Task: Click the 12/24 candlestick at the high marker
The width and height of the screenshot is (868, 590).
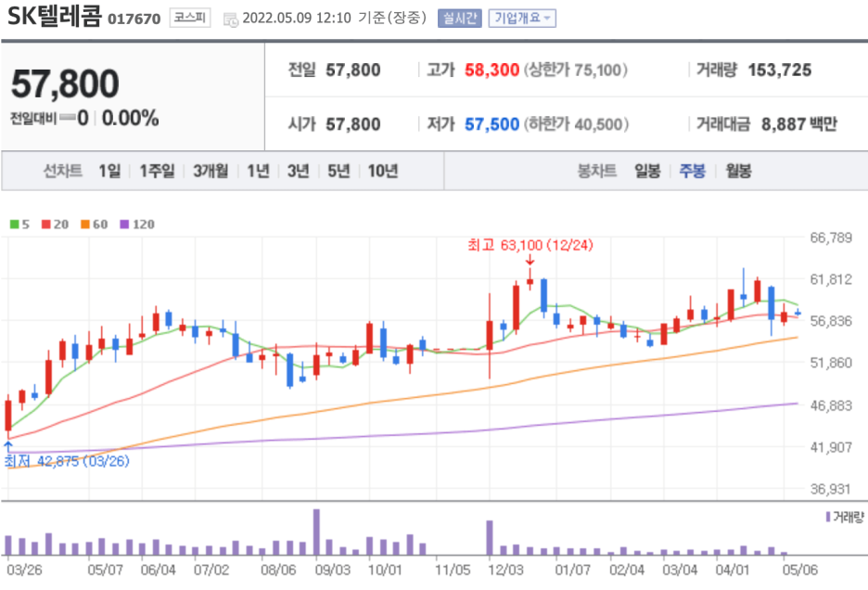Action: click(530, 280)
